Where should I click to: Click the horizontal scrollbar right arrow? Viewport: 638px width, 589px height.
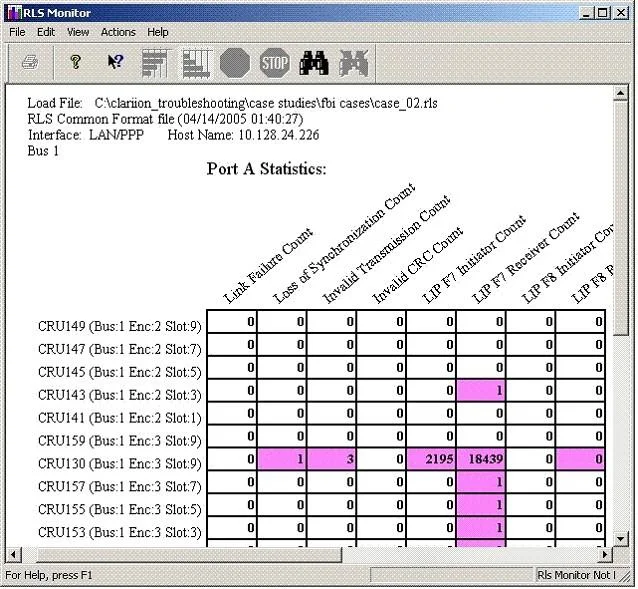[605, 554]
